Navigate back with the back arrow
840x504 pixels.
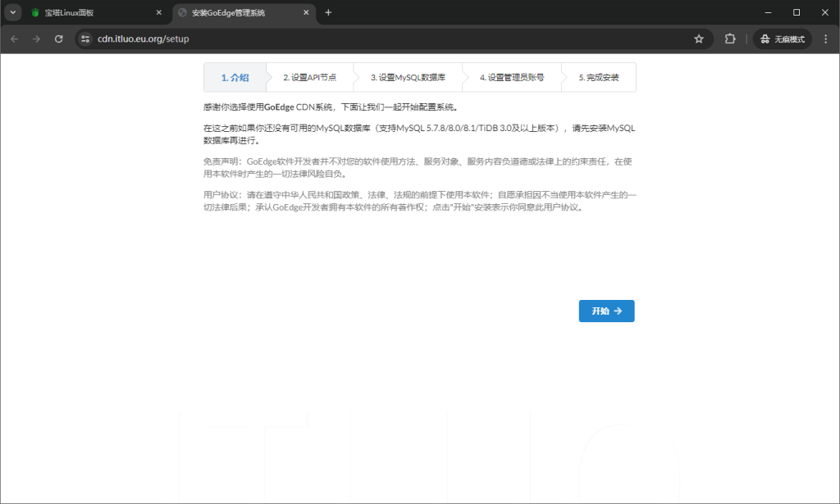click(x=14, y=38)
